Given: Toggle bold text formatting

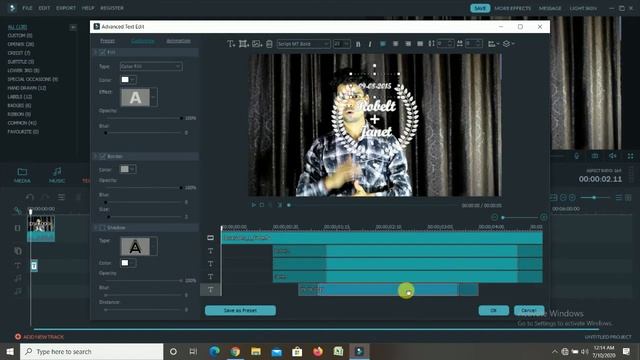Looking at the screenshot, I should (x=358, y=44).
